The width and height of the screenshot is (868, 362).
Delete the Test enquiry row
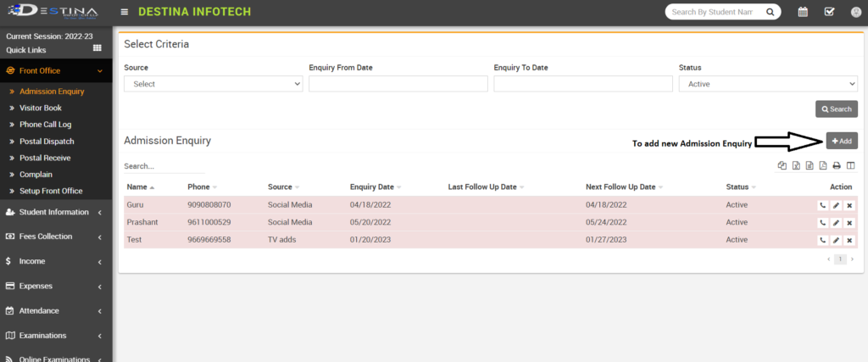coord(849,241)
